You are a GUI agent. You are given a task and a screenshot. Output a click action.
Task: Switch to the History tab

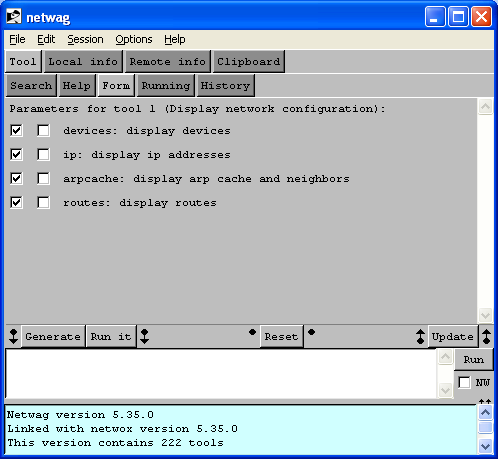[x=225, y=86]
